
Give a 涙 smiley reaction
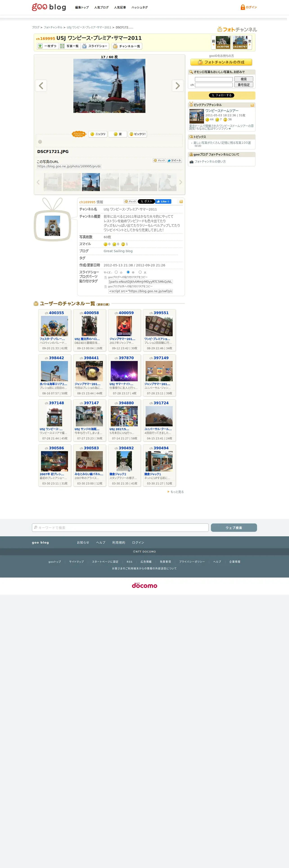[118, 134]
